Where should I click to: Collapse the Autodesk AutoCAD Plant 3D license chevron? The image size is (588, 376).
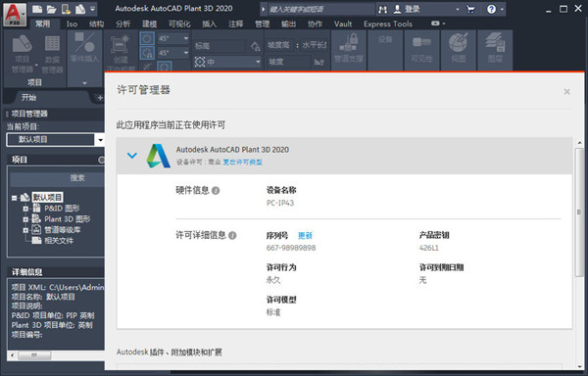132,155
